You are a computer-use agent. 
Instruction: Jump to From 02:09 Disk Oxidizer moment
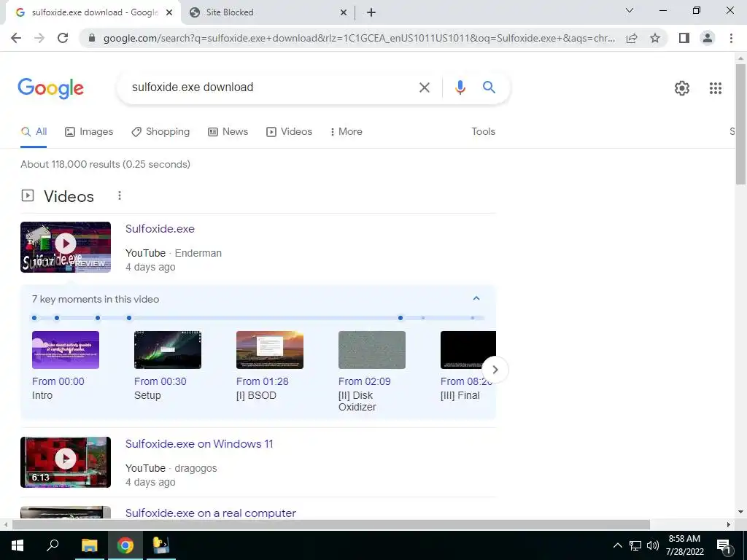point(365,381)
